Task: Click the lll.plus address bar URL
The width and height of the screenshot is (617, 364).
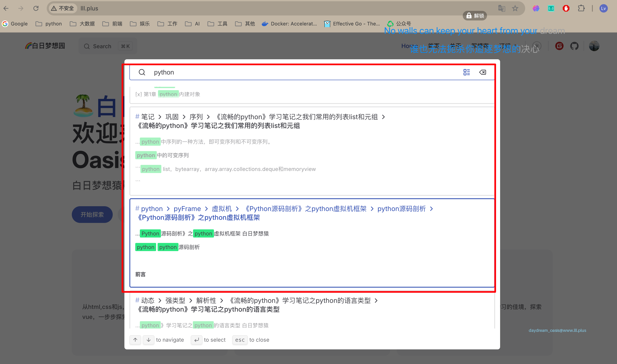Action: (x=89, y=8)
